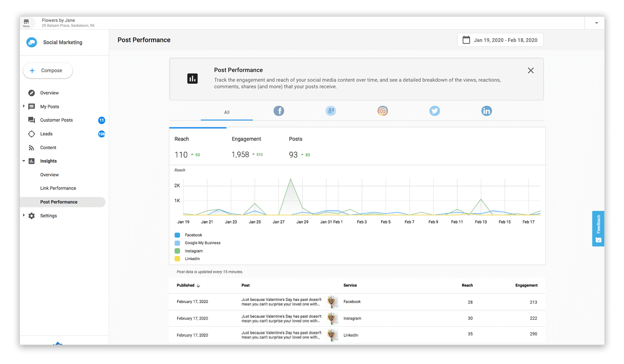Toggle Instagram series in chart legend
The image size is (624, 364).
[x=194, y=251]
